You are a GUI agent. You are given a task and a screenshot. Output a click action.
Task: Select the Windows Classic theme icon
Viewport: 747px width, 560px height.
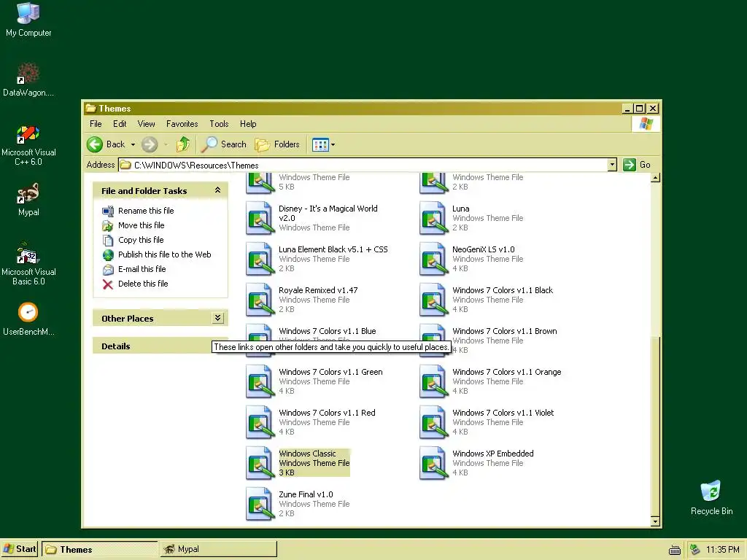tap(260, 463)
